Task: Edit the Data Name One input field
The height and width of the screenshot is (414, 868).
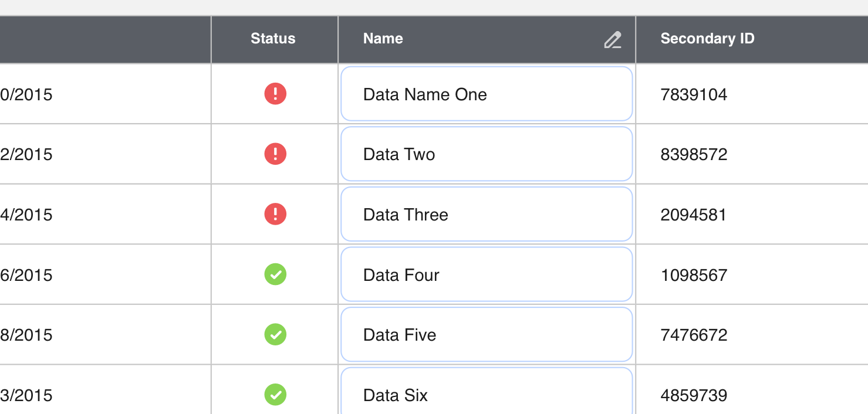Action: coord(486,94)
